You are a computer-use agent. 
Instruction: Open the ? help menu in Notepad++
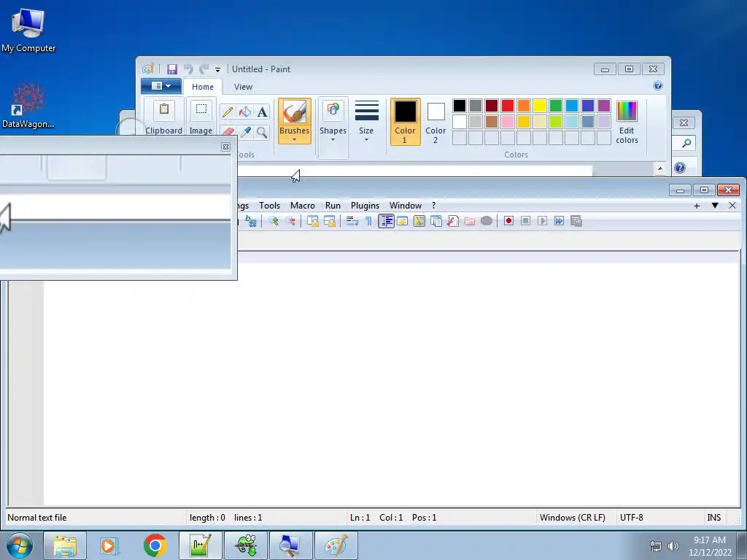pyautogui.click(x=433, y=205)
